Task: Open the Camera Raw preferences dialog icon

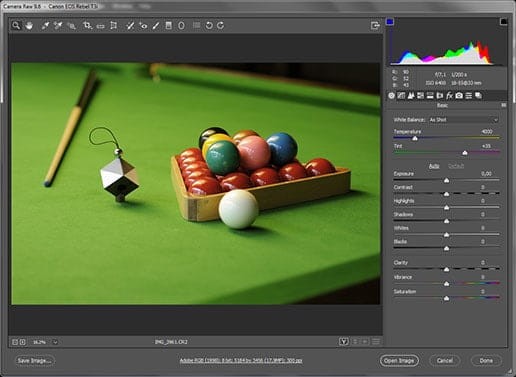Action: (x=197, y=25)
